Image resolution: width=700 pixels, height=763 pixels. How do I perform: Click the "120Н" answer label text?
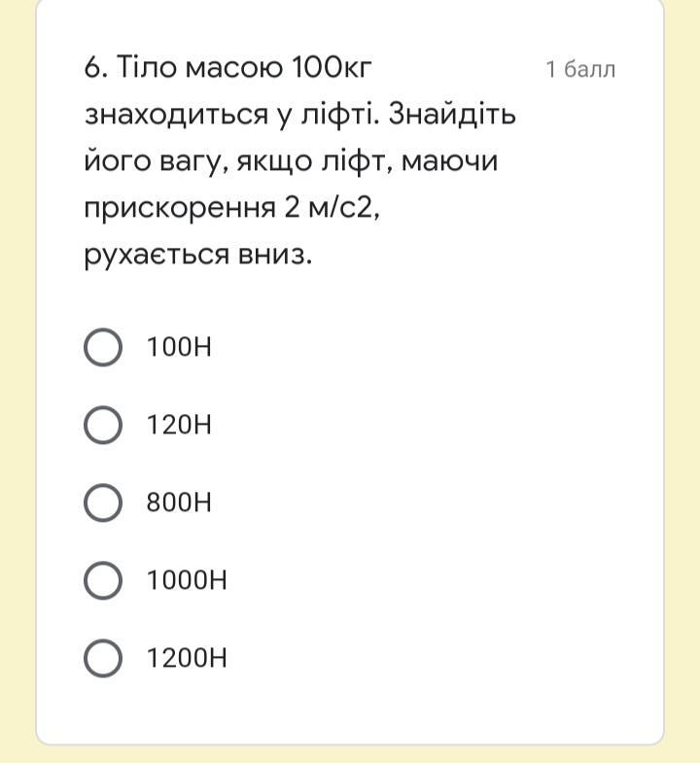(179, 425)
